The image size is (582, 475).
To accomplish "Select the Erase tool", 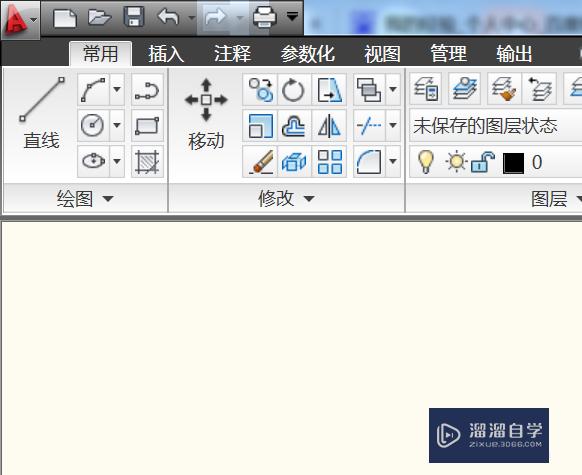I will pyautogui.click(x=260, y=161).
